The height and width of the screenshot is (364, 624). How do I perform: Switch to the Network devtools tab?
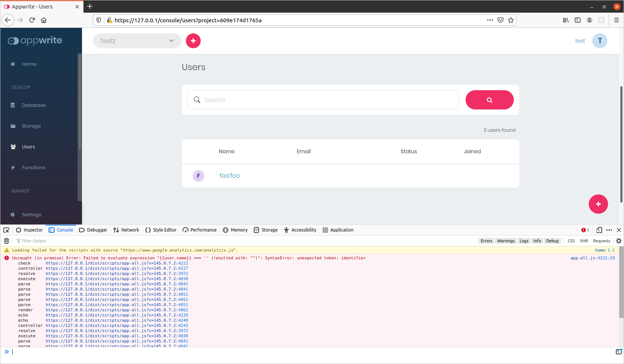126,230
